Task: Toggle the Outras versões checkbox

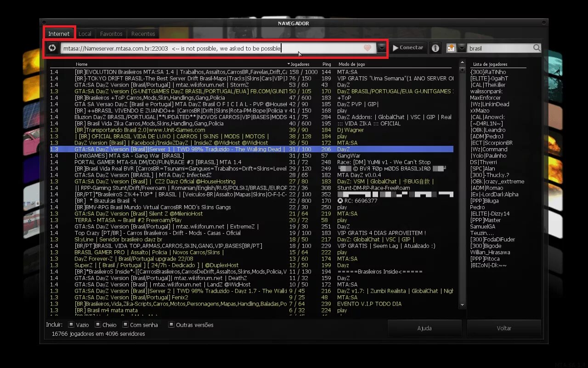Action: [x=171, y=324]
